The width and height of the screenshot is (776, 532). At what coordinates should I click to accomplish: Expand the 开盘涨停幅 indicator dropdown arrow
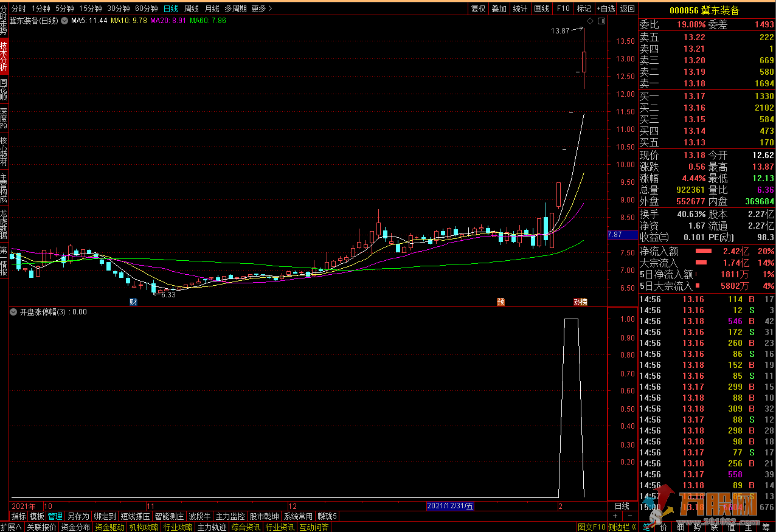click(x=13, y=312)
